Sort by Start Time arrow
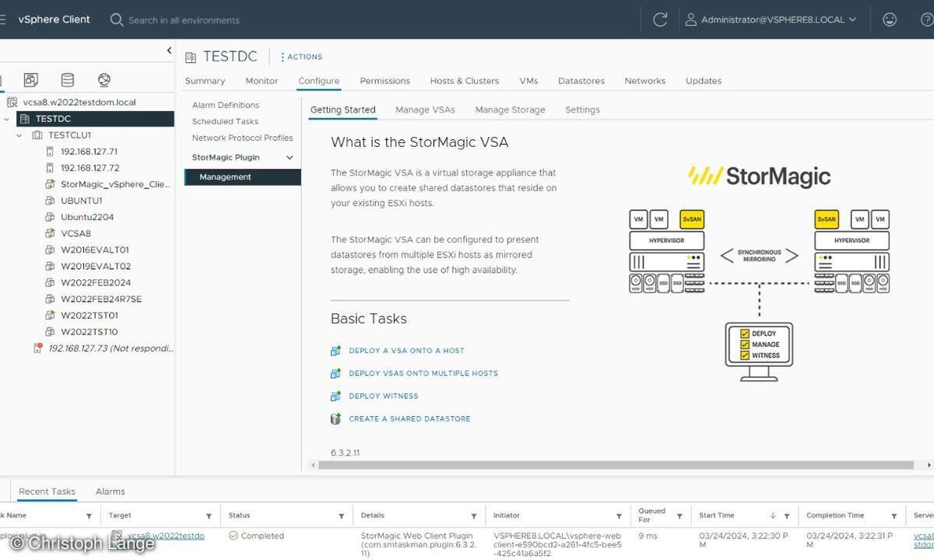934x560 pixels. tap(773, 516)
